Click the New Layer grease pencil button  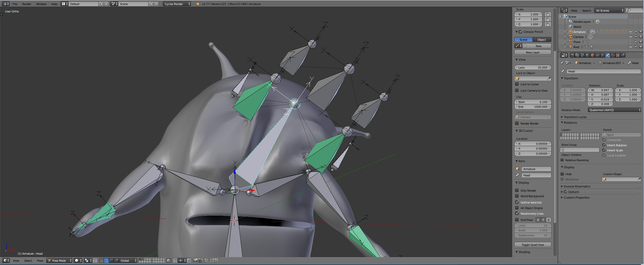pyautogui.click(x=533, y=52)
